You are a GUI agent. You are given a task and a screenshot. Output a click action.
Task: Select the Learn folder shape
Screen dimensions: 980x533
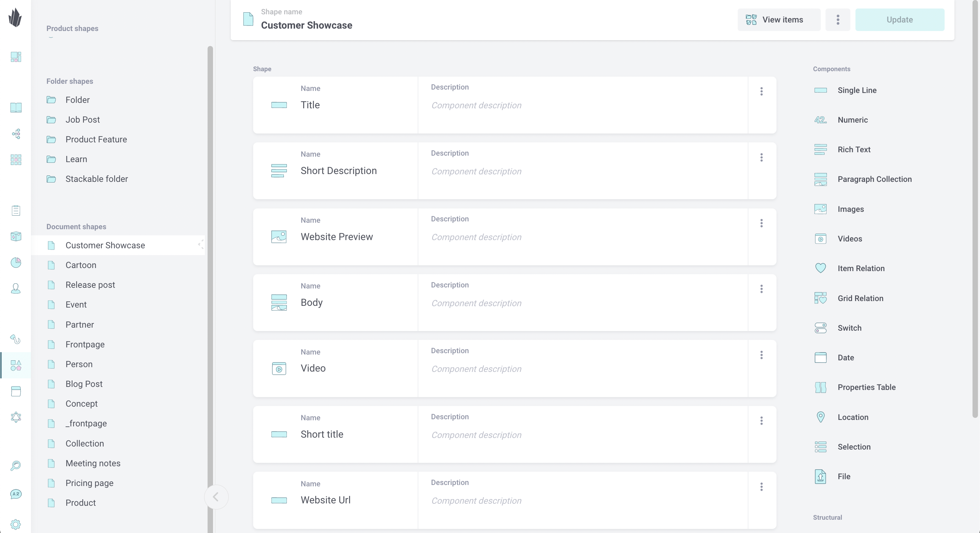[118, 159]
